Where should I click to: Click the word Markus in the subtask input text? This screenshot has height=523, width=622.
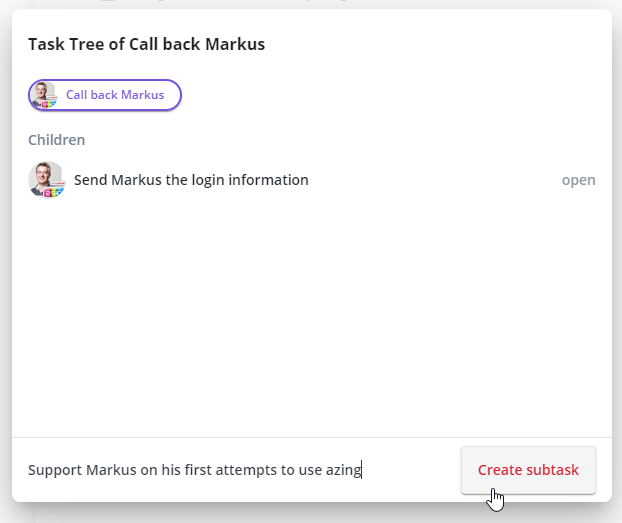(110, 470)
